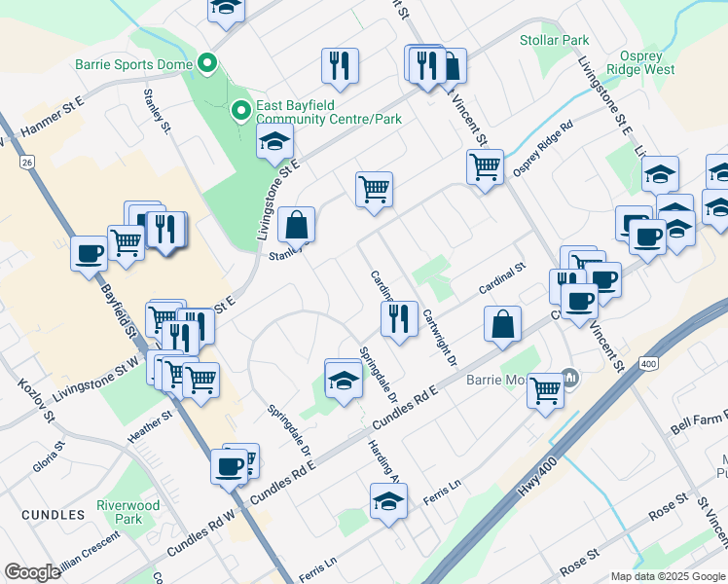Click the Osprey Ridge West park label
This screenshot has height=584, width=728.
pyautogui.click(x=640, y=62)
